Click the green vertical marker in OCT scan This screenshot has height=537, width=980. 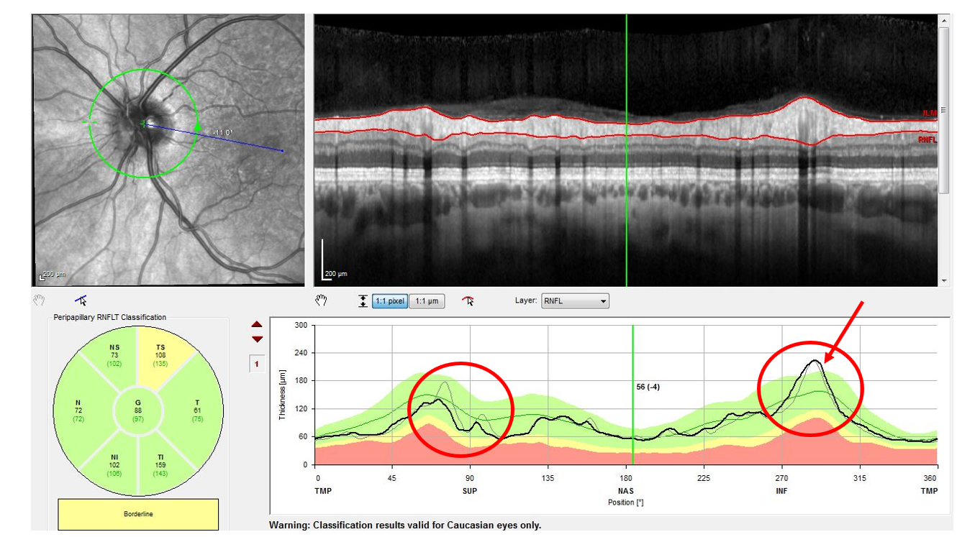click(627, 150)
